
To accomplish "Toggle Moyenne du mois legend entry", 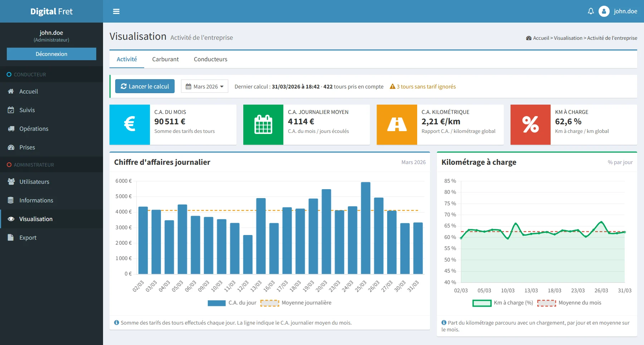I will tap(569, 303).
